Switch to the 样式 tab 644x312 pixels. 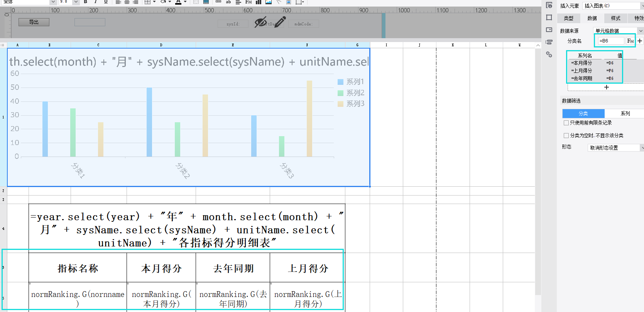coord(615,18)
